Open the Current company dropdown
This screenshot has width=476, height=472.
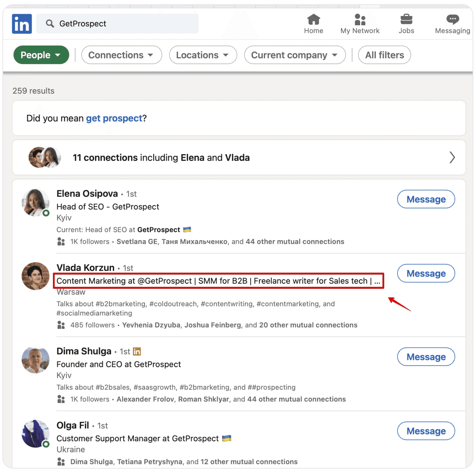tap(295, 55)
